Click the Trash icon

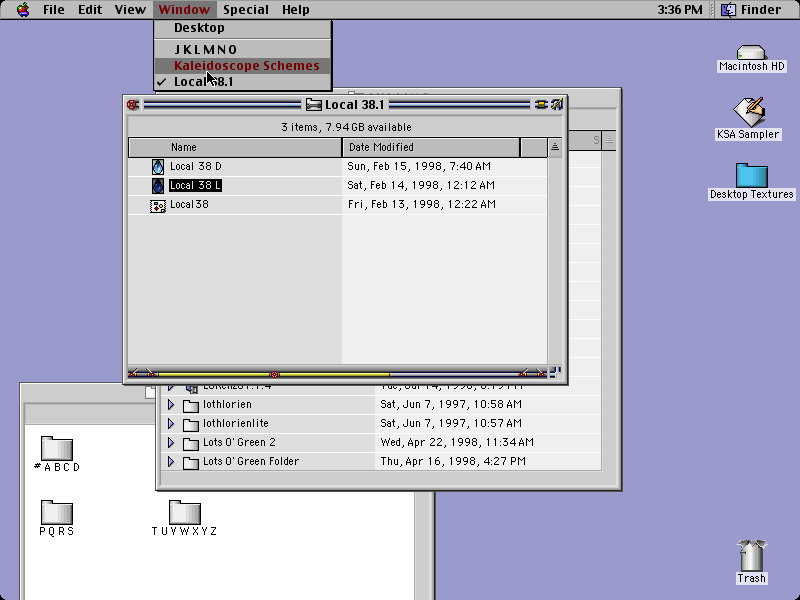(x=752, y=555)
